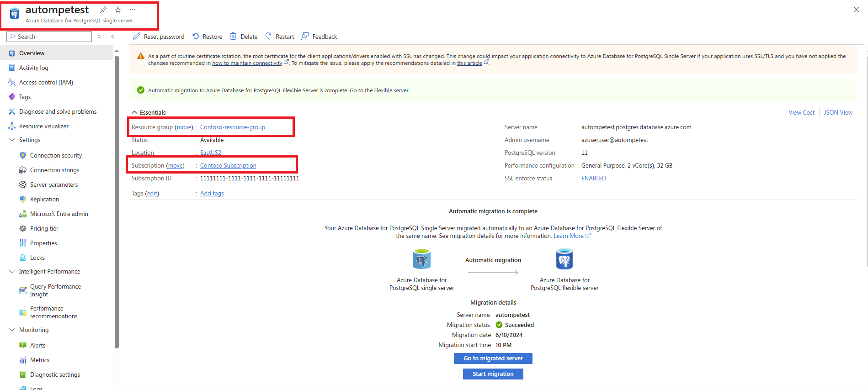868x390 pixels.
Task: Click the edit link beside Tags
Action: 152,193
